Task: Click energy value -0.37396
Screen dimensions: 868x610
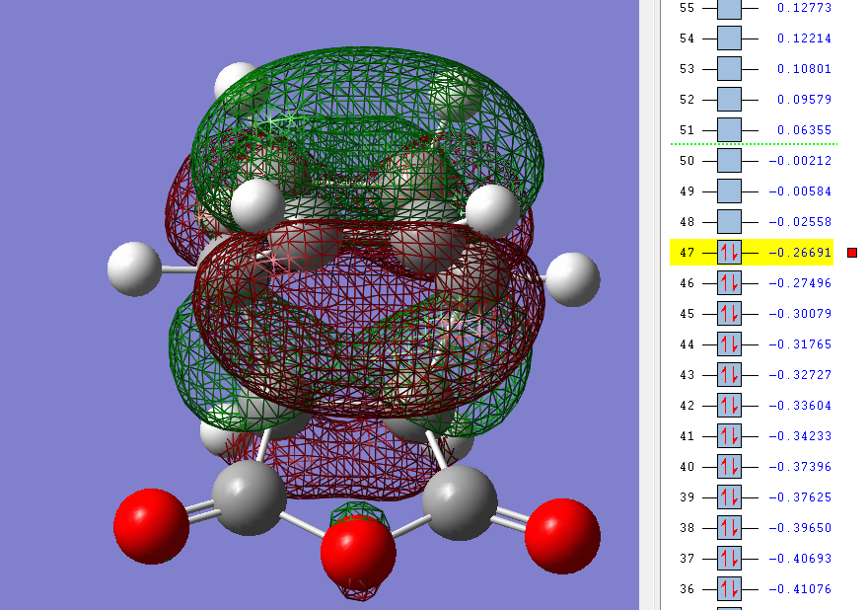Action: 800,467
